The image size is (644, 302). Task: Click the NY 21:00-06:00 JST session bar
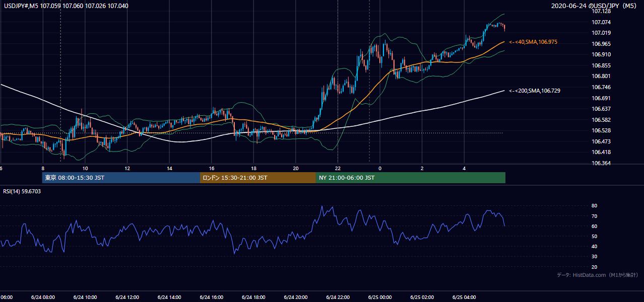pos(411,178)
